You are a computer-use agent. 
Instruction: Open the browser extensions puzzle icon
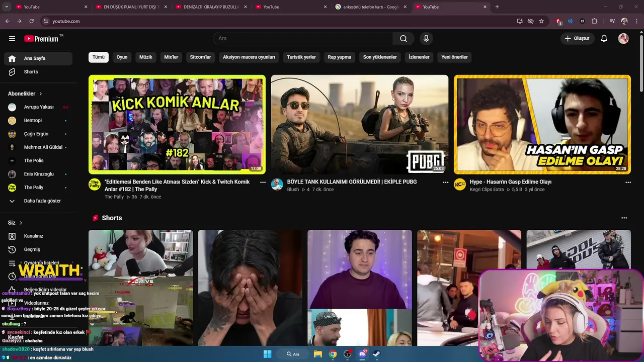pos(595,21)
